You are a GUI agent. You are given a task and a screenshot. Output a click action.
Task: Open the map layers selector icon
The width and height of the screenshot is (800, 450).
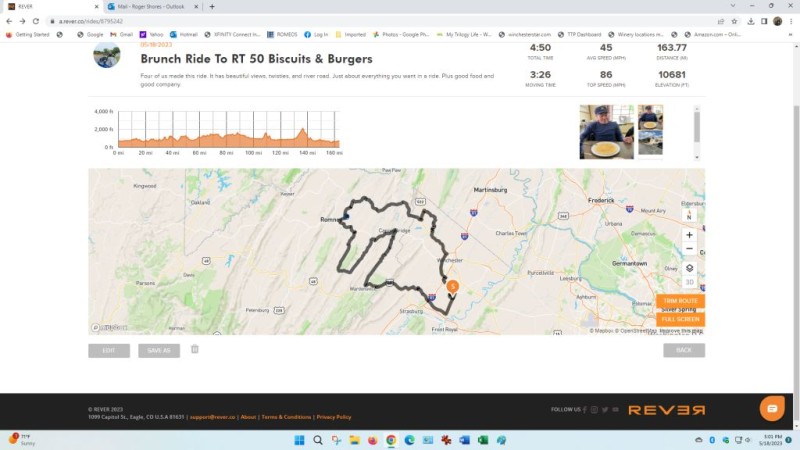(x=689, y=268)
